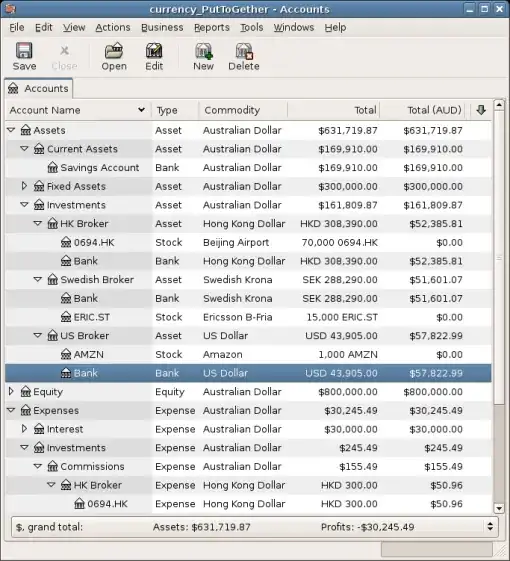This screenshot has height=561, width=510.
Task: Click the 0694.HK stock account icon under Assets
Action: click(66, 242)
